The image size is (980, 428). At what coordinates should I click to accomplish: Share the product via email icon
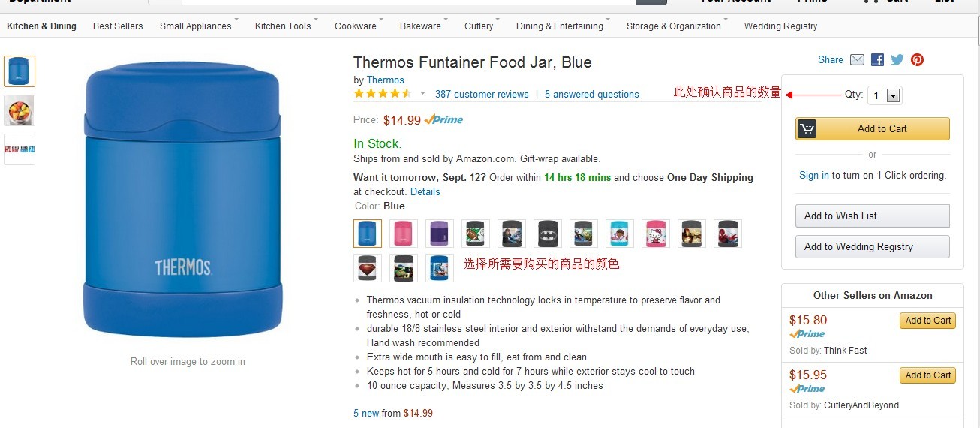pos(857,60)
